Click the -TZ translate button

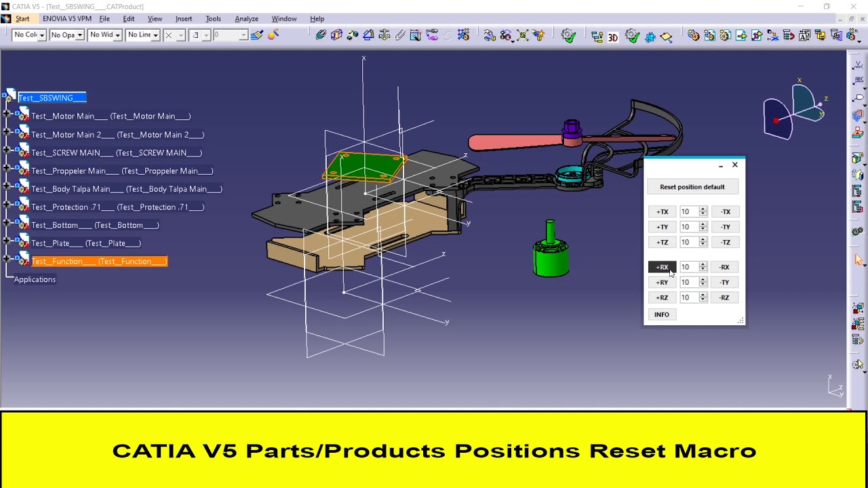(726, 242)
